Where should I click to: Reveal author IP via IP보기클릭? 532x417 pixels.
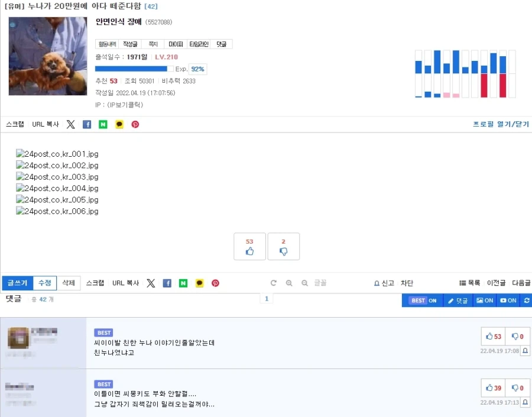(125, 105)
